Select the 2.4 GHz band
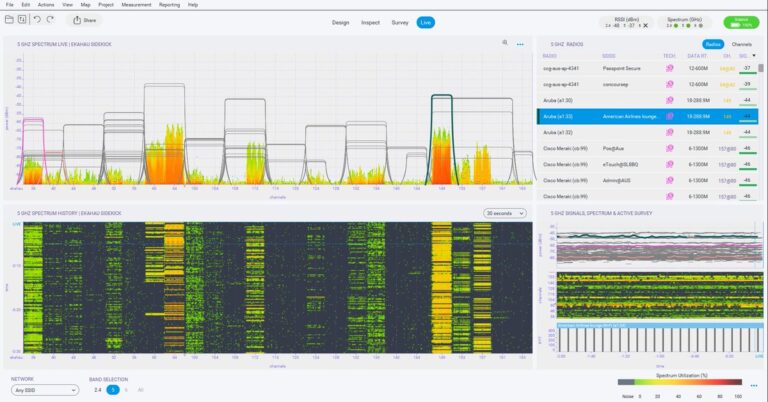The height and width of the screenshot is (402, 768). [x=97, y=390]
